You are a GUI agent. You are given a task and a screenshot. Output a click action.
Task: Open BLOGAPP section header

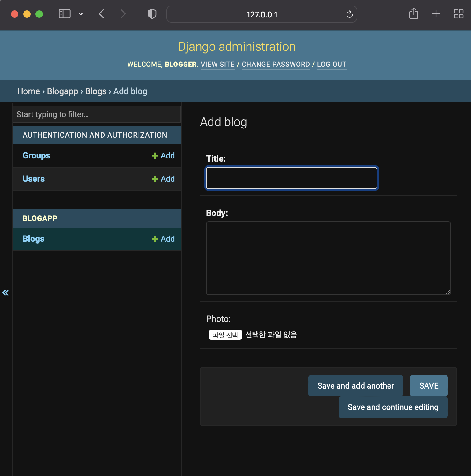pos(40,218)
